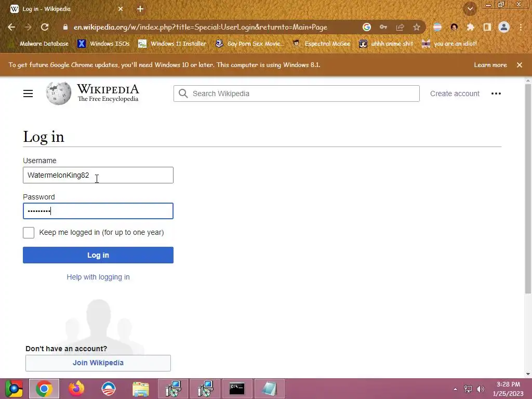Open the extensions puzzle icon
Image resolution: width=532 pixels, height=399 pixels.
pyautogui.click(x=470, y=27)
